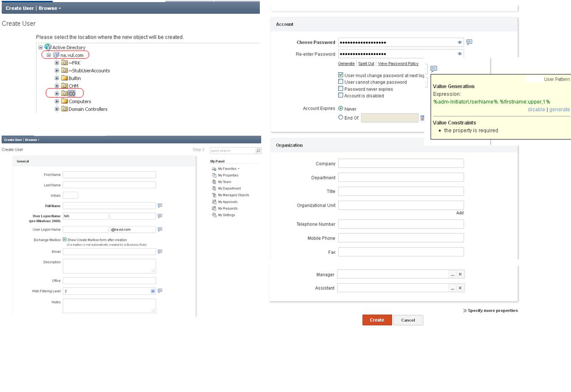Image resolution: width=571 pixels, height=392 pixels.
Task: Open the Full Name property pattern icon
Action: (160, 205)
